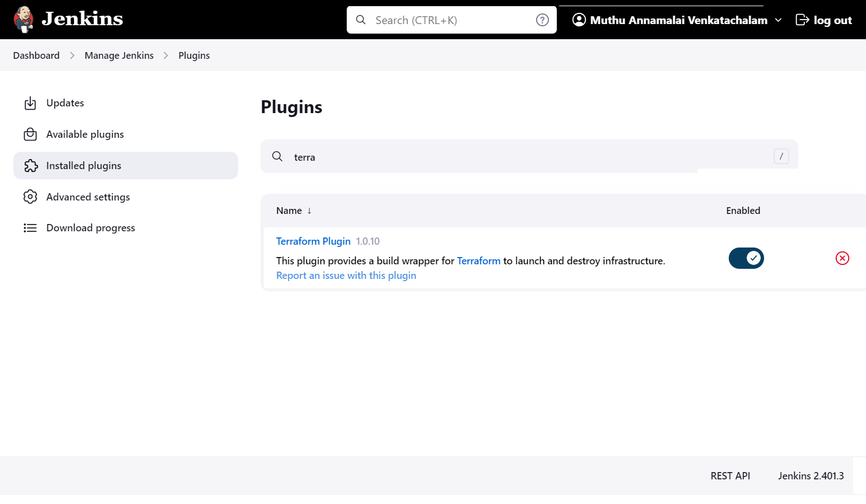Click the Advanced settings gear icon
Viewport: 866px width, 504px height.
click(30, 197)
